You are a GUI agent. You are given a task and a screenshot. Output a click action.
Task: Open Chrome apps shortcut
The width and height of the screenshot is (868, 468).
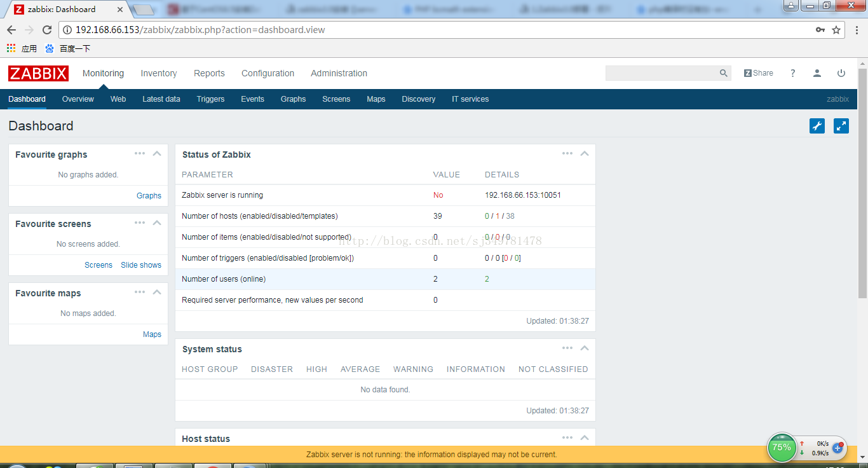click(x=22, y=48)
